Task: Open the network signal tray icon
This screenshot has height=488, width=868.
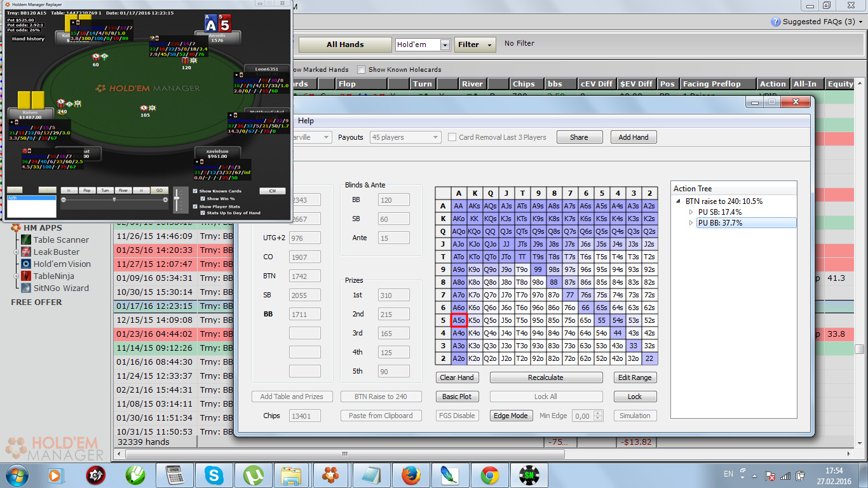Action: pyautogui.click(x=785, y=475)
